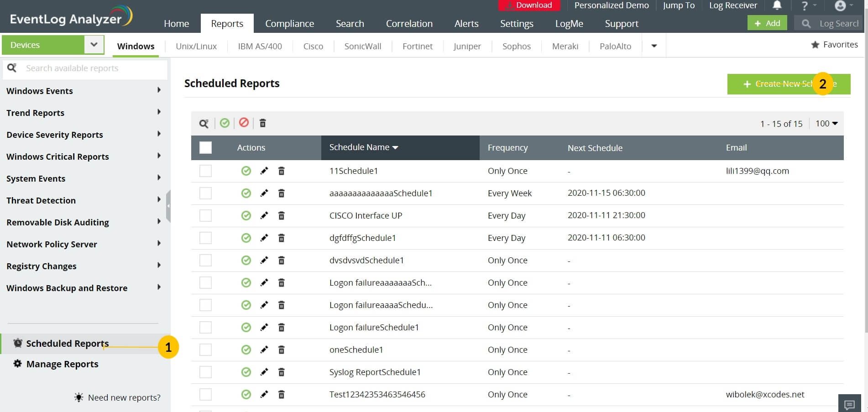Viewport: 868px width, 412px height.
Task: Click the delete trash icon in table toolbar
Action: point(263,123)
